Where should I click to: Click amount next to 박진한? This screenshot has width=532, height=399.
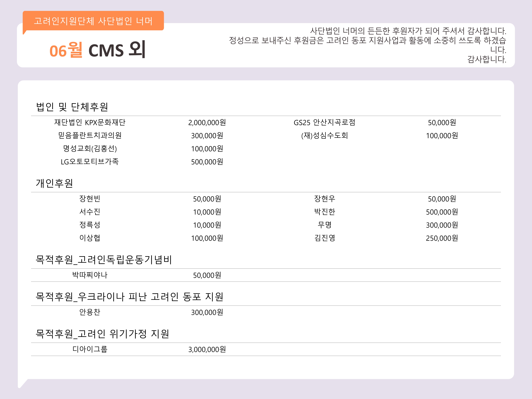pos(442,212)
